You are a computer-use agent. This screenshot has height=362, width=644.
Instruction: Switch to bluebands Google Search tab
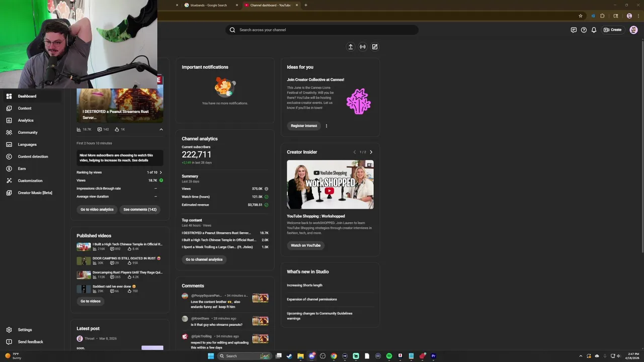pyautogui.click(x=209, y=5)
